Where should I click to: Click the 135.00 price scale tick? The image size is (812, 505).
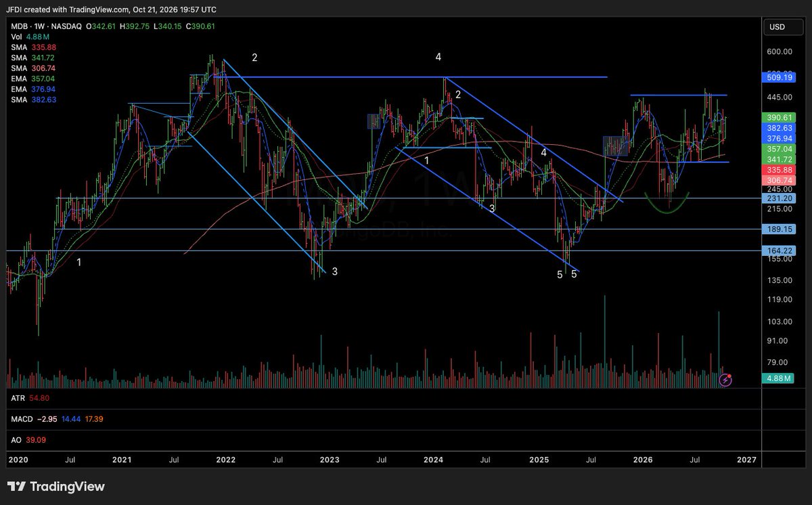click(x=780, y=280)
